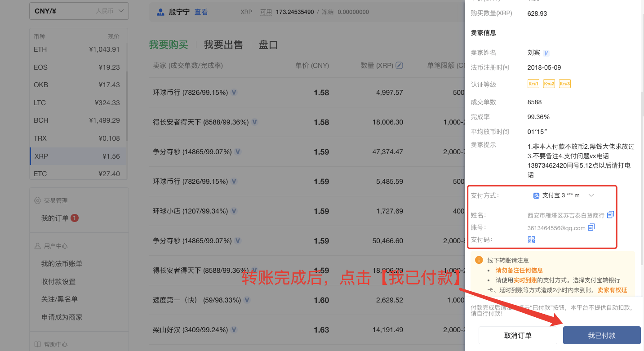
Task: Click the registration date 2018-05-09
Action: click(544, 67)
